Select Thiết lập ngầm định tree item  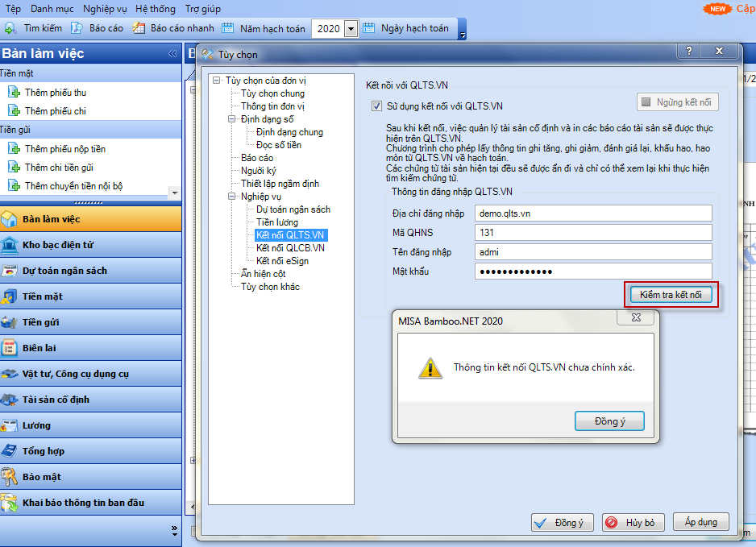click(280, 184)
